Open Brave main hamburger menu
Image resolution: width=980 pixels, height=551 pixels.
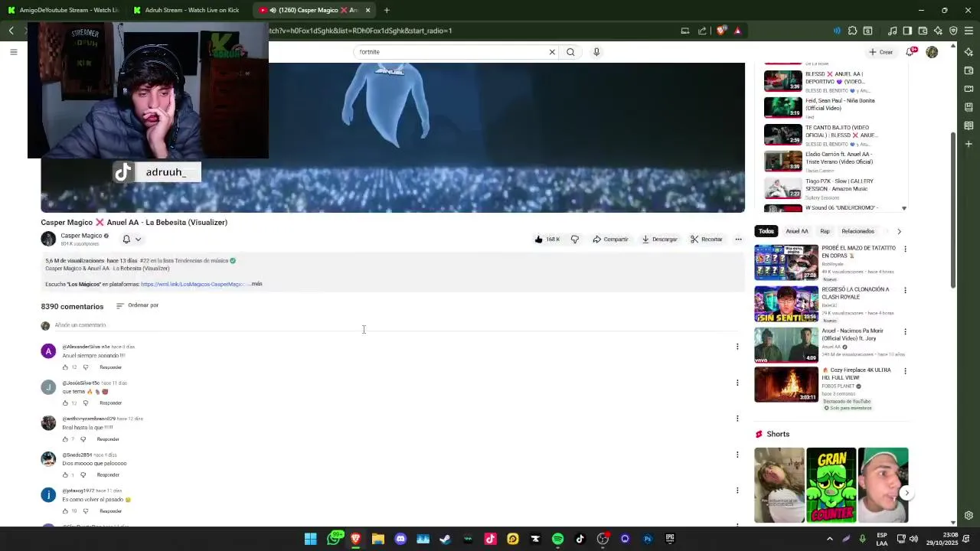click(969, 31)
